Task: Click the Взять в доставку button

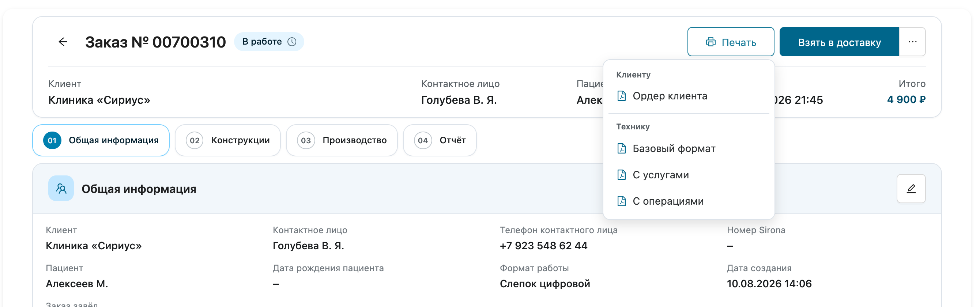Action: click(839, 42)
